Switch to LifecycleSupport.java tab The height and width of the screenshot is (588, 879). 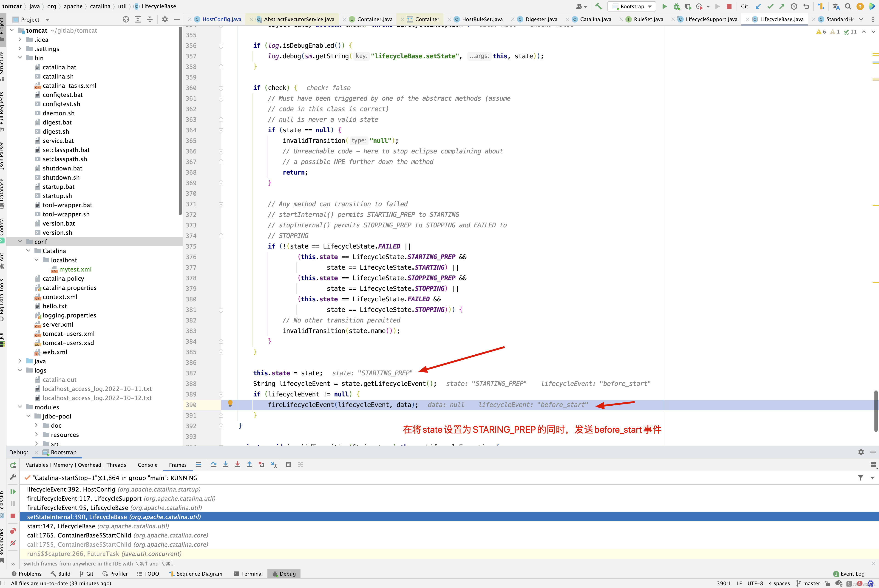[x=711, y=19]
